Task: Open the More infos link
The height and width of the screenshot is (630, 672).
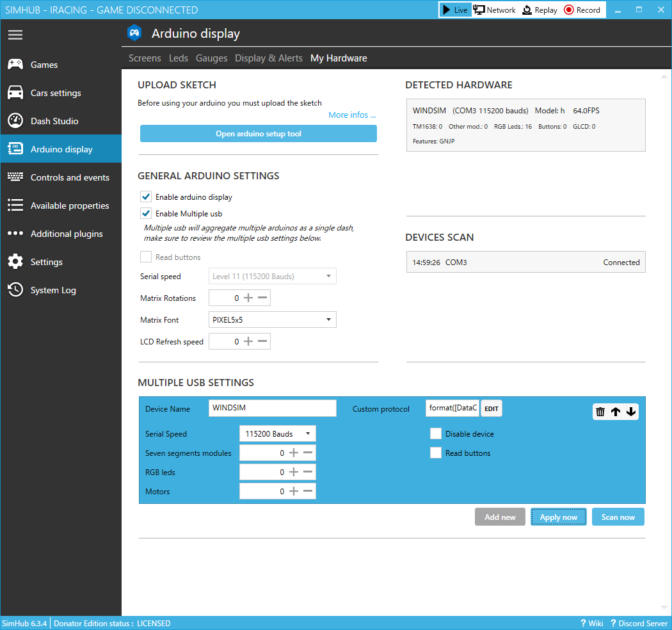Action: [352, 115]
